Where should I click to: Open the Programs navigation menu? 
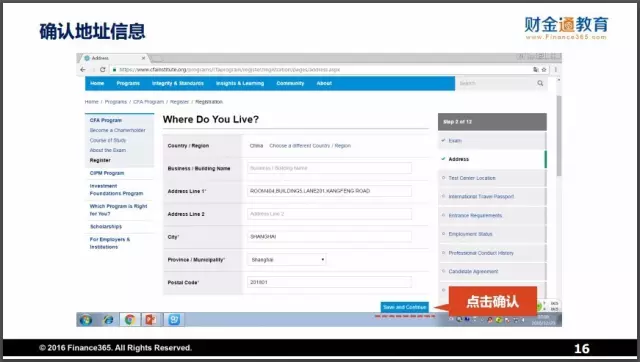(128, 83)
